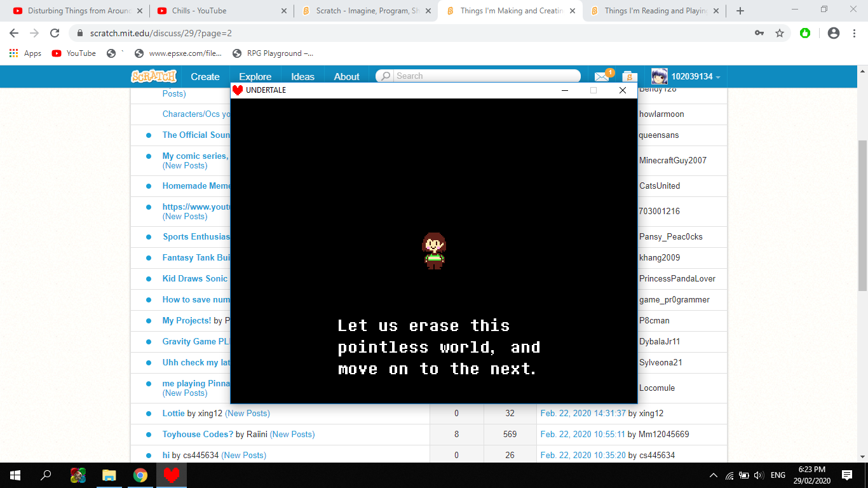Open battery tray icon

(x=743, y=475)
